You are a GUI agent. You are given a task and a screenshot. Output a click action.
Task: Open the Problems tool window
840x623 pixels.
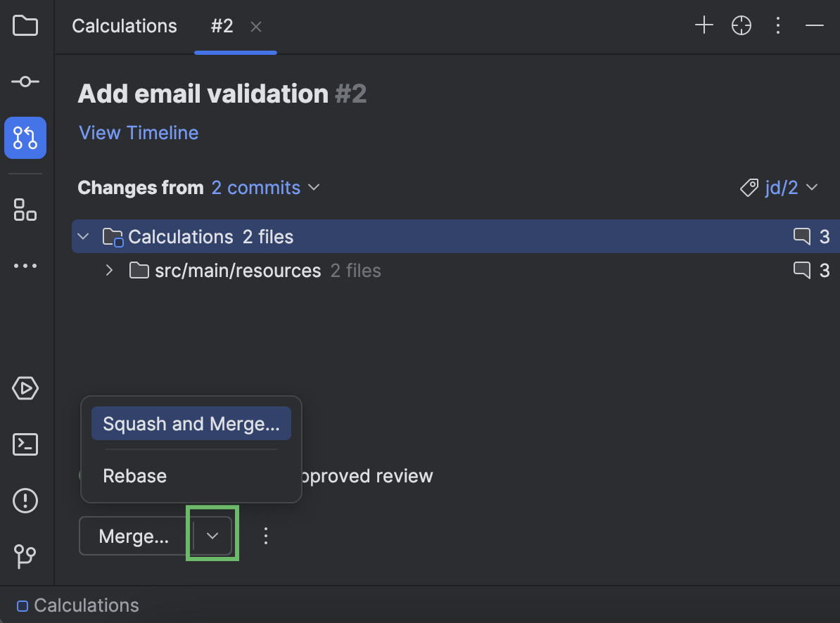pos(25,501)
